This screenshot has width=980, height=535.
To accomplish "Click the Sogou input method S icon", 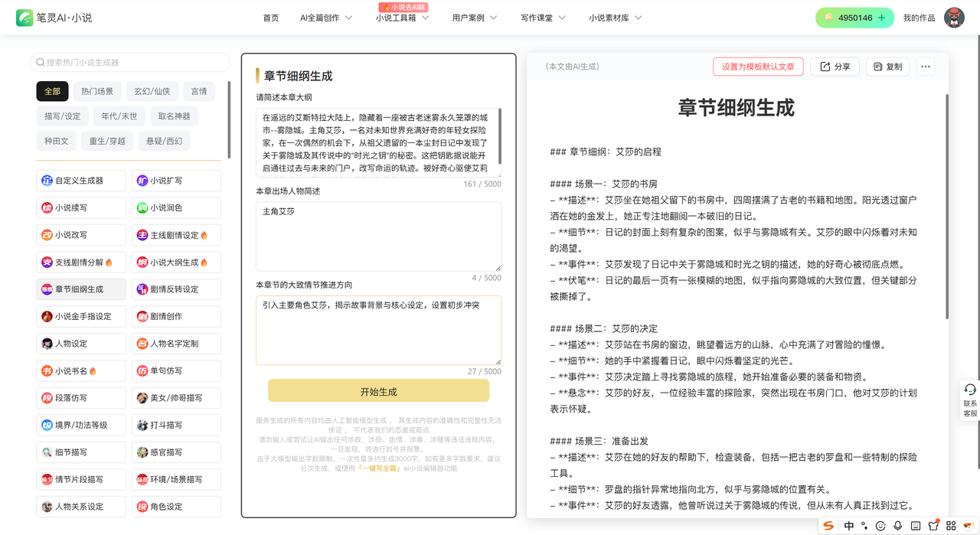I will pos(828,526).
